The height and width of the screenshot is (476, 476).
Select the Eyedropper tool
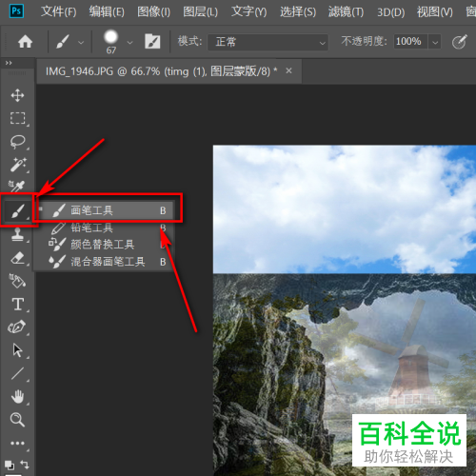tap(16, 187)
